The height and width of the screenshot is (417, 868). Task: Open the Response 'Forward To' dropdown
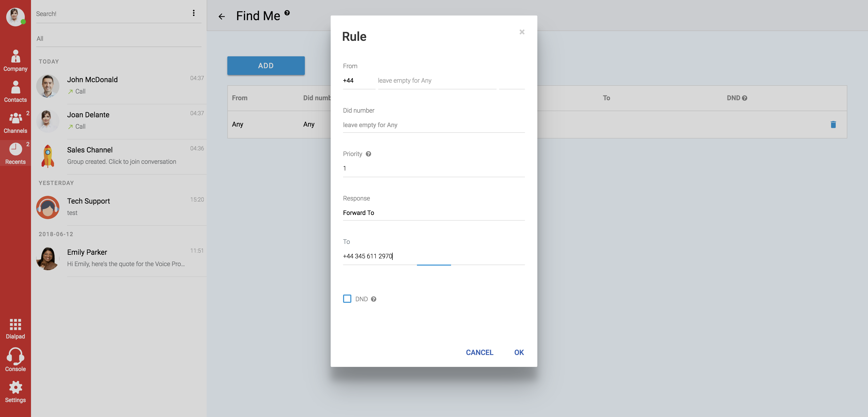(433, 213)
